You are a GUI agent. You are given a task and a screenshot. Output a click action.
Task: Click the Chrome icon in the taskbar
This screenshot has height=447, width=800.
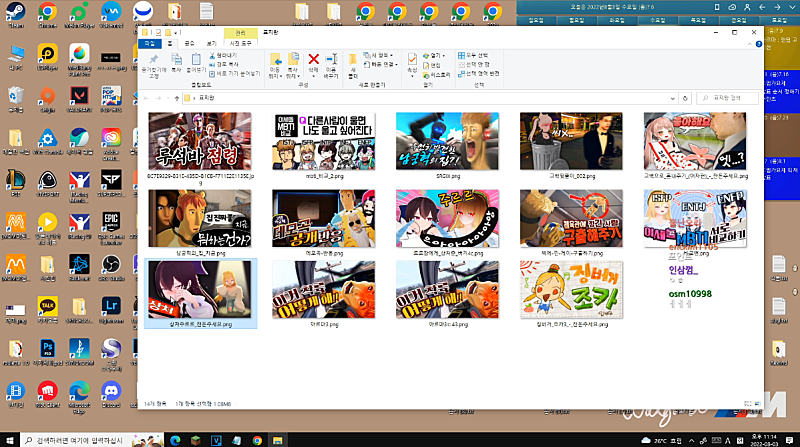click(256, 440)
